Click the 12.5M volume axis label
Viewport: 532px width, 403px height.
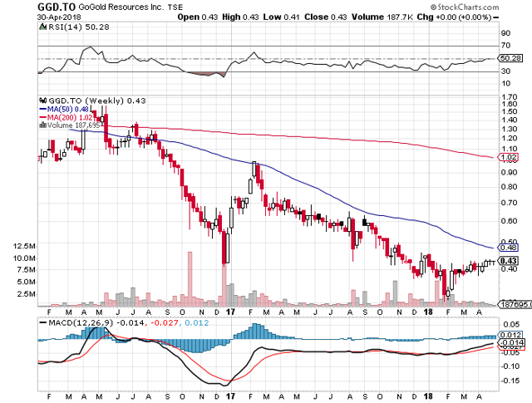24,246
